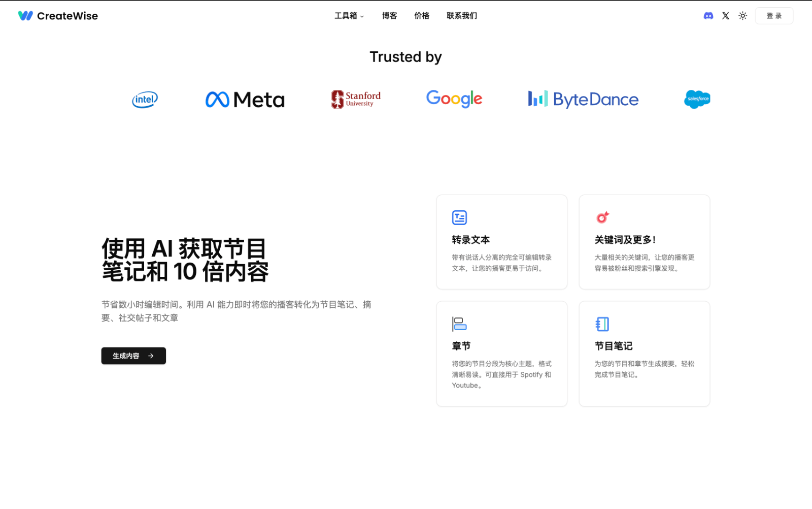Screen dimensions: 812x509
Task: Click the ByteDance logo
Action: tap(583, 100)
